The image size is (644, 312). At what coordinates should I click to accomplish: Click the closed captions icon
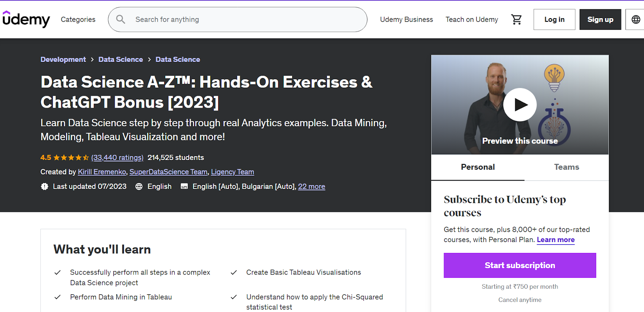[x=184, y=187]
